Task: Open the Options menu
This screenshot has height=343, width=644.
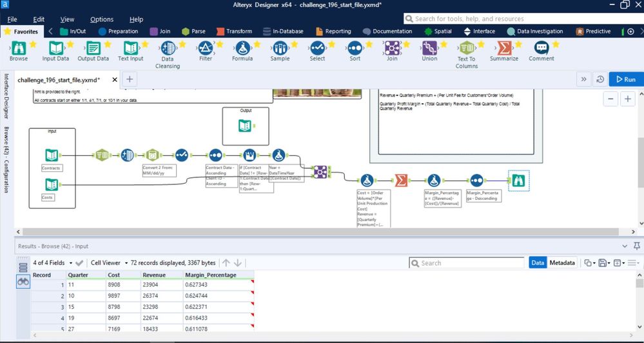Action: tap(101, 19)
